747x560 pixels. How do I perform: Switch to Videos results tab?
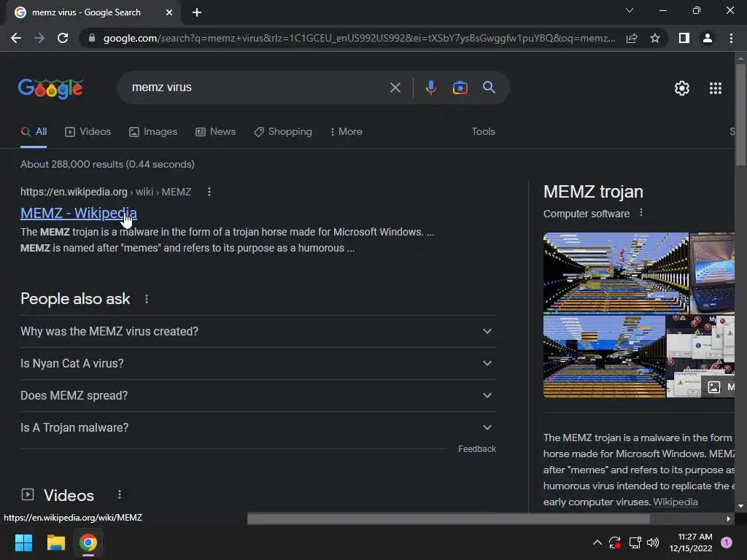pos(88,132)
